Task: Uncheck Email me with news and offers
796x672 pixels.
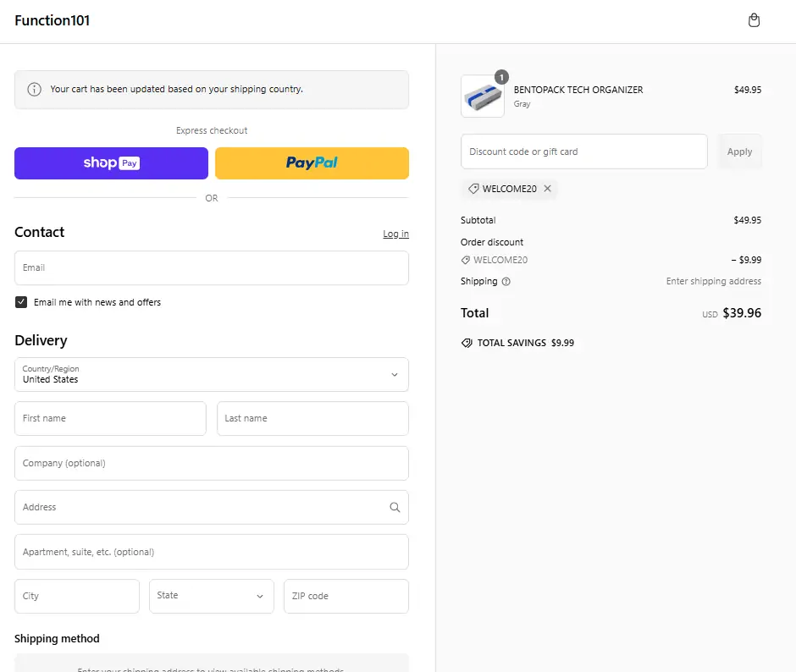Action: point(21,302)
